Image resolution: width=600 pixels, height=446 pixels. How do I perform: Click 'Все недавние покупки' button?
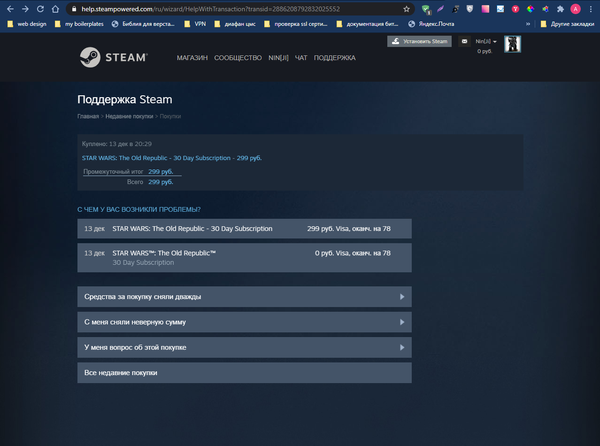[x=244, y=372]
